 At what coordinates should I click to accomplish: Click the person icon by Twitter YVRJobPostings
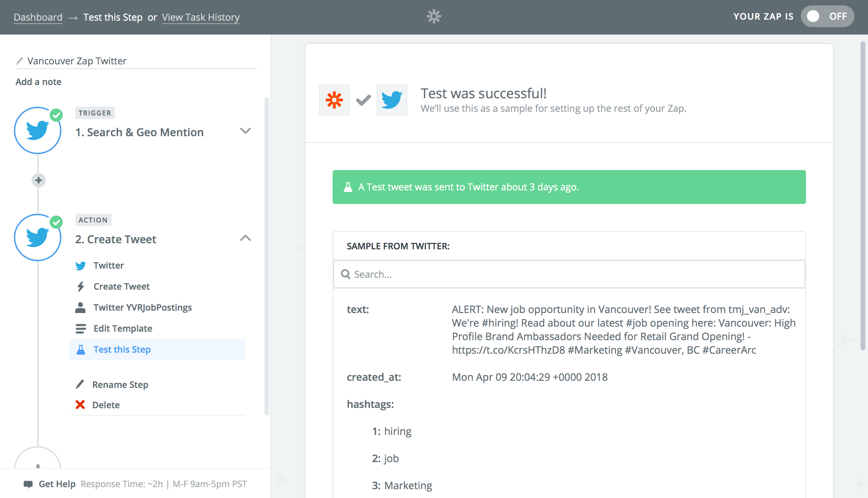pos(80,308)
